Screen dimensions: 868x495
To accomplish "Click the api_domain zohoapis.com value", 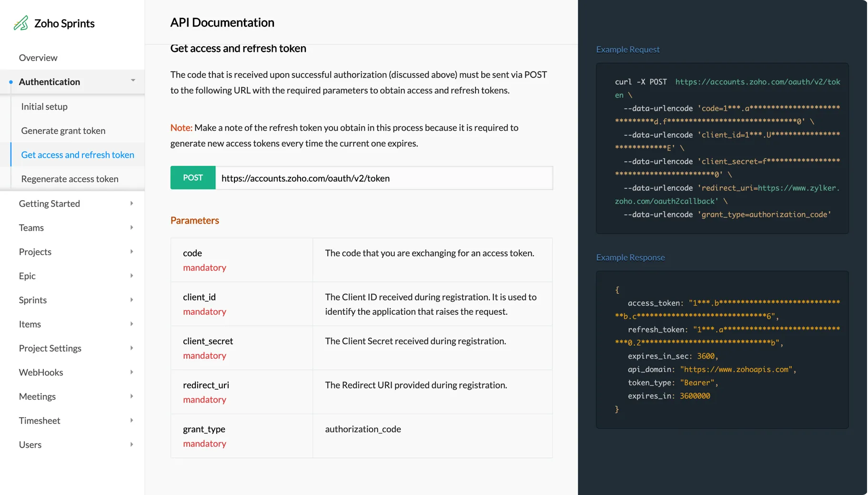I will tap(736, 369).
